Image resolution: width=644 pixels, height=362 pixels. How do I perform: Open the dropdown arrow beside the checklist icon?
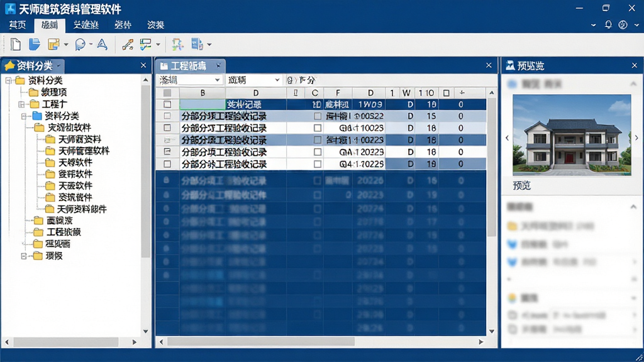pos(158,45)
